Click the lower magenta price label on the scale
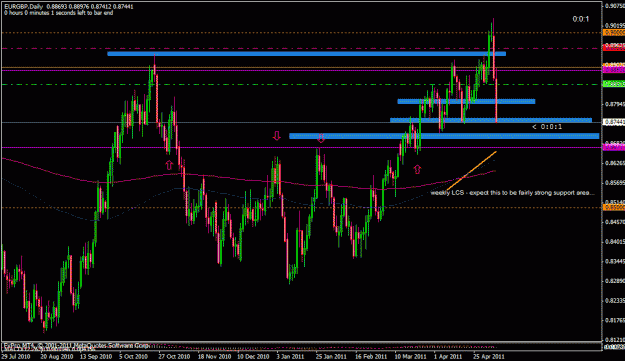 [613, 147]
